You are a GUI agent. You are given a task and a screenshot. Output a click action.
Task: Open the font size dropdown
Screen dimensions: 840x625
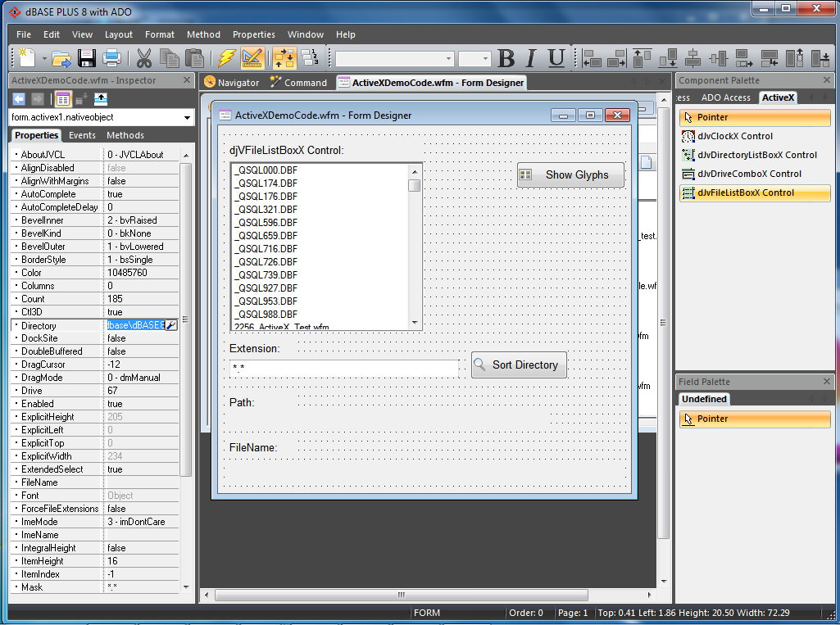(x=485, y=58)
